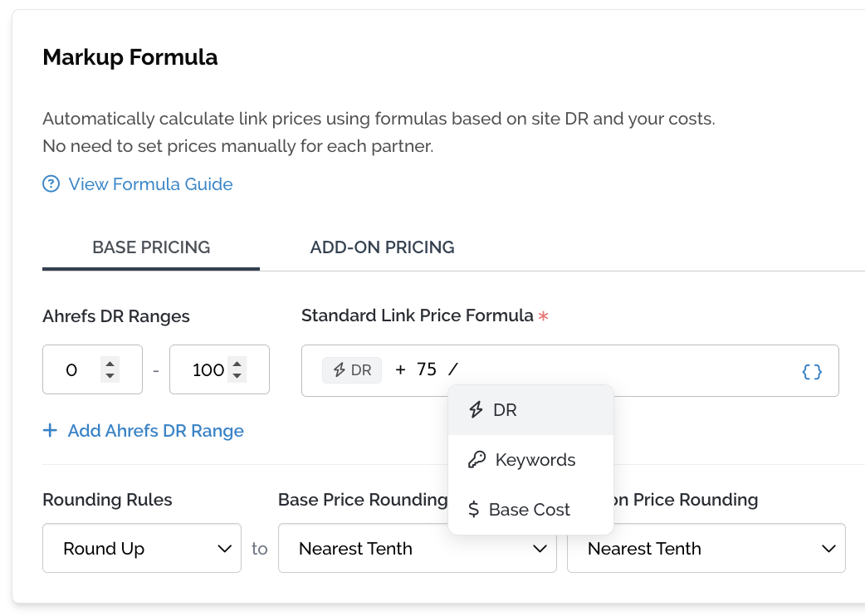Screen dimensions: 865x616
Task: Open the View Formula Guide link
Action: (150, 184)
